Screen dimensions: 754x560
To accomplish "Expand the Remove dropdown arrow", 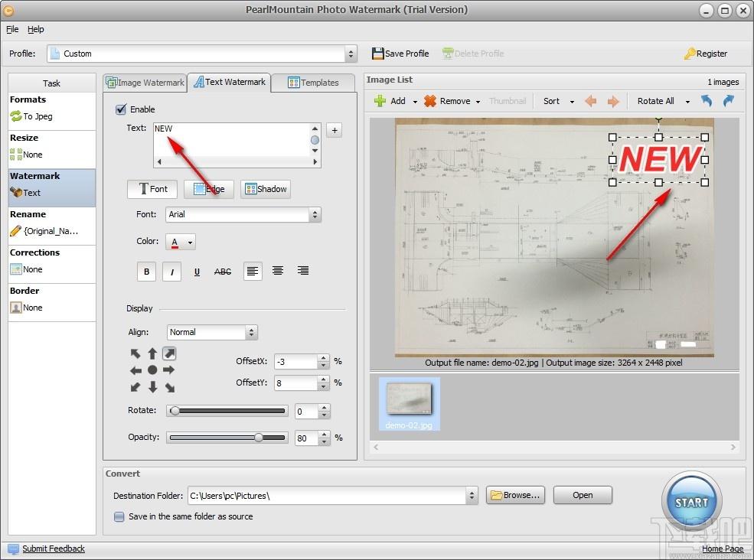I will pyautogui.click(x=478, y=102).
